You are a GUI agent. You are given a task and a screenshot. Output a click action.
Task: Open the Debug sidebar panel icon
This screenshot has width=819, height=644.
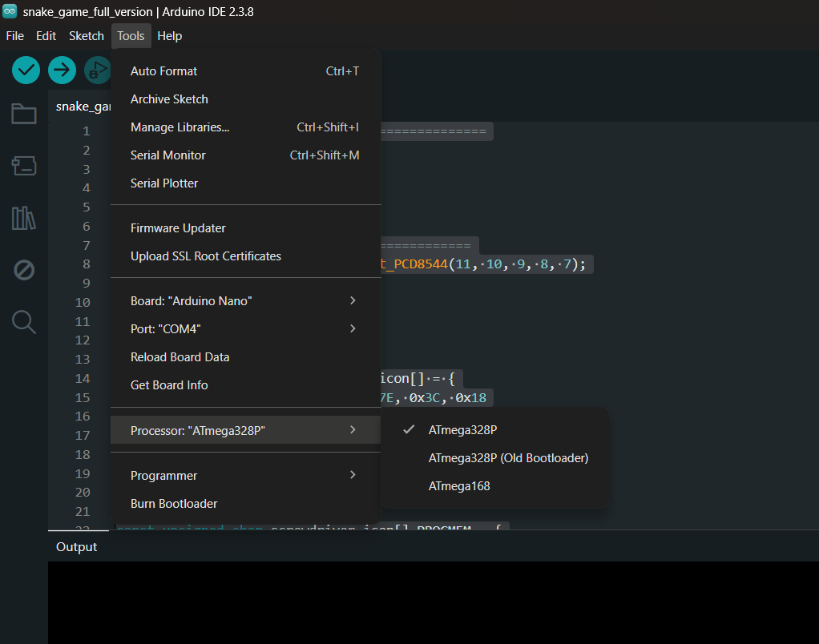click(x=24, y=270)
